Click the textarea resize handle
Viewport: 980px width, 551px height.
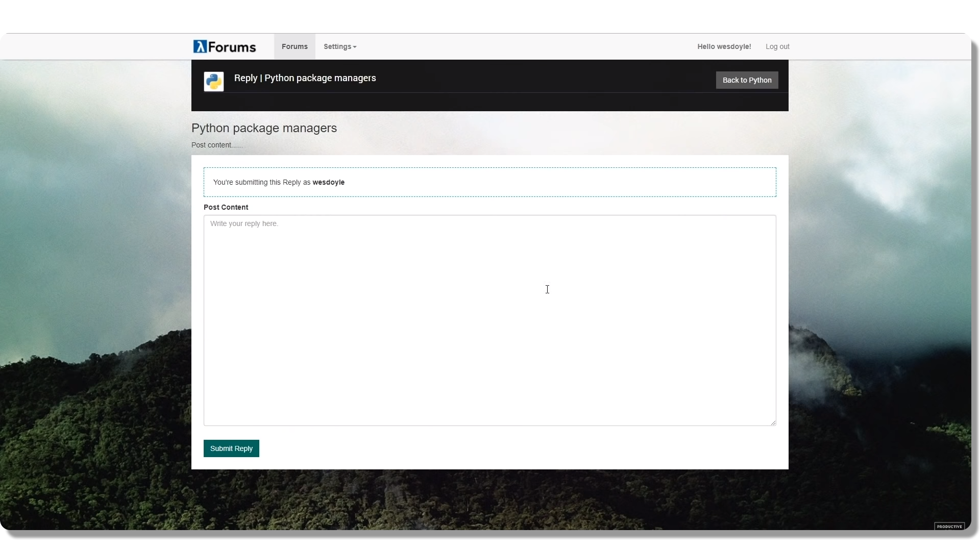pyautogui.click(x=773, y=422)
